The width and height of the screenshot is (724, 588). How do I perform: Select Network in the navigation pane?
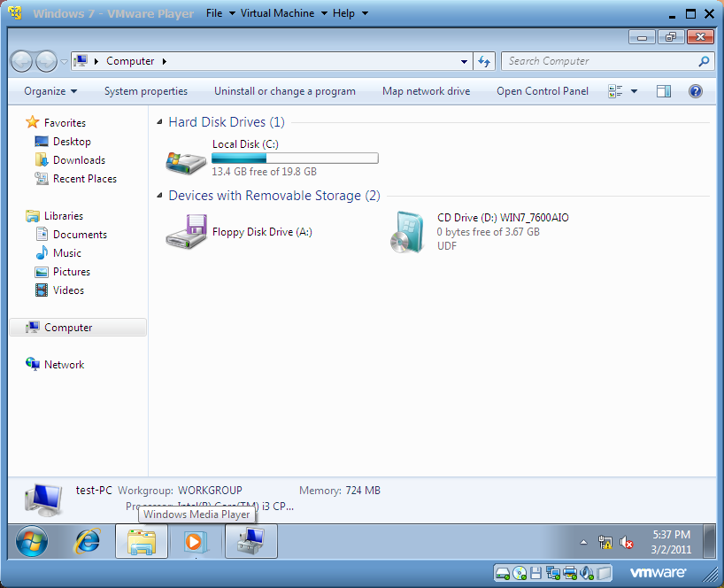pos(64,365)
